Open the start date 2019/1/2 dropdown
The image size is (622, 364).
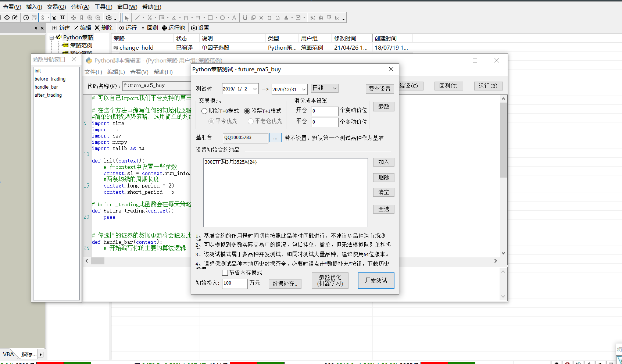coord(255,89)
